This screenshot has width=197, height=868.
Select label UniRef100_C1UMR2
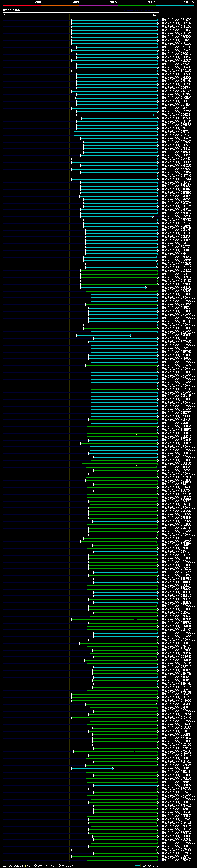176,785
